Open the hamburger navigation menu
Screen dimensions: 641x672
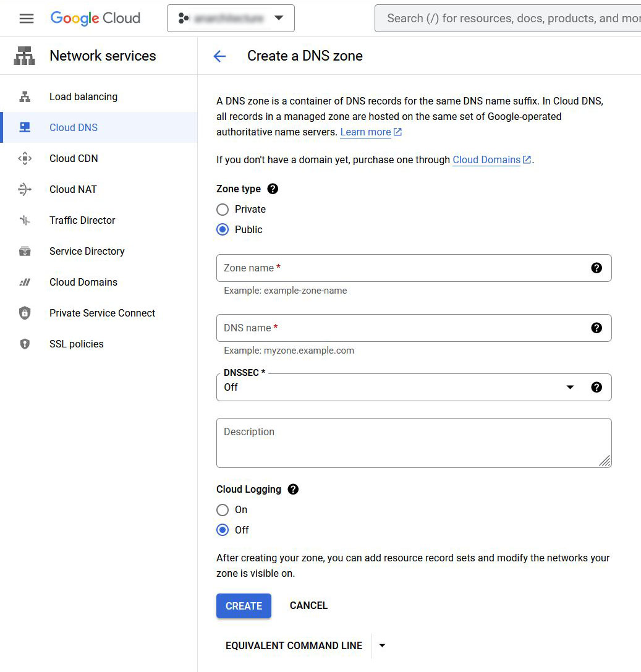click(x=27, y=19)
